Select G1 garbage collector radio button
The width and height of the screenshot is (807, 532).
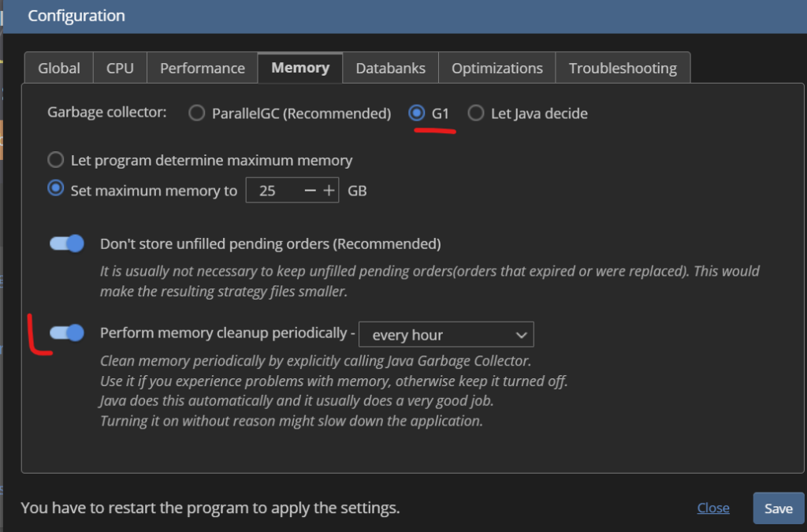click(x=417, y=113)
